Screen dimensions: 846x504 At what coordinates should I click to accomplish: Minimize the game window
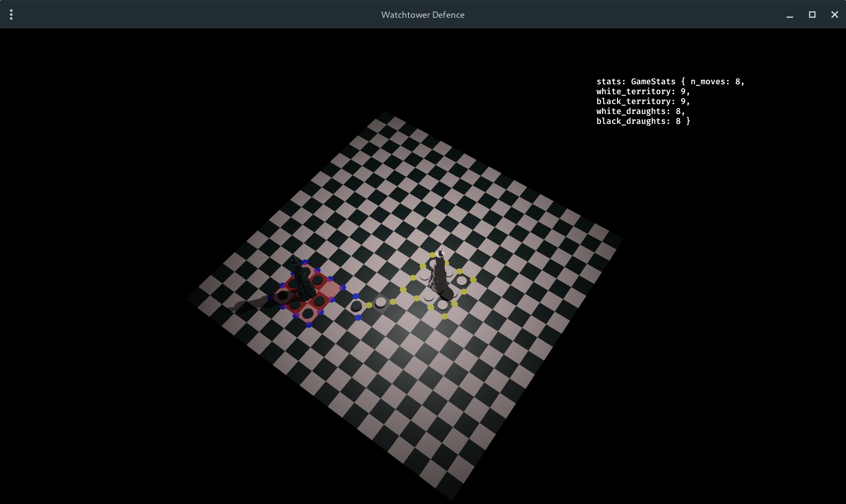tap(789, 15)
